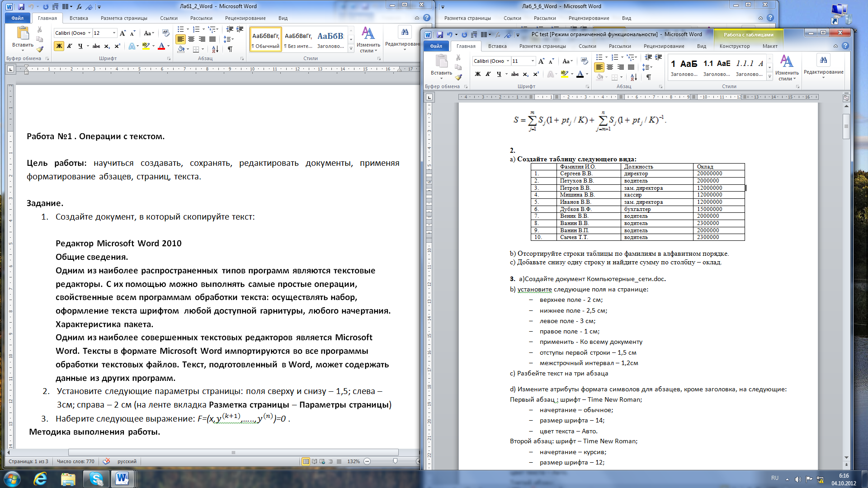Open Skype from the taskbar
The image size is (868, 488).
(96, 479)
